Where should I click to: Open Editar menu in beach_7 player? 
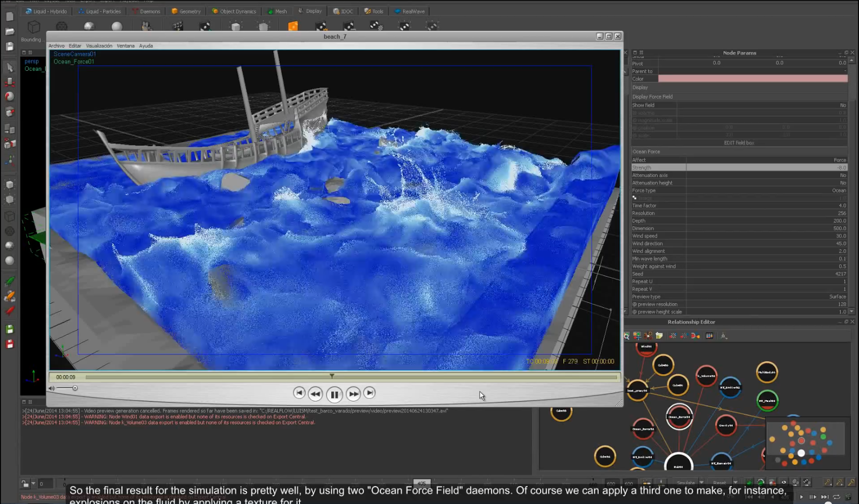click(75, 46)
